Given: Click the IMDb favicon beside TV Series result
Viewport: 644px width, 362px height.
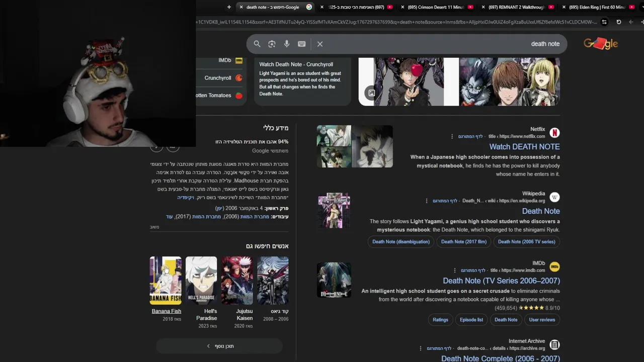Looking at the screenshot, I should point(554,266).
